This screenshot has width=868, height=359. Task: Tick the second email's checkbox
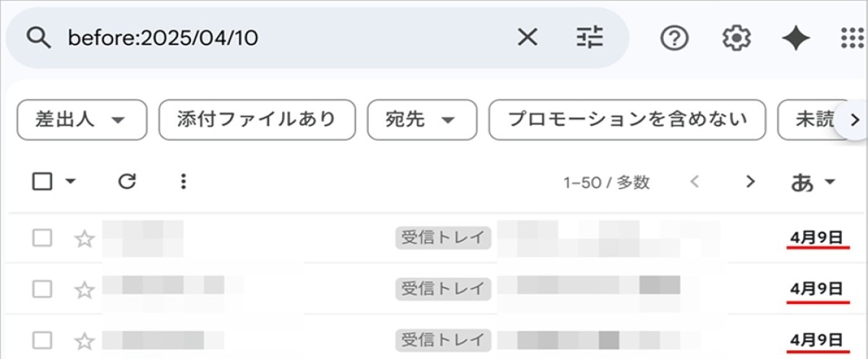43,289
